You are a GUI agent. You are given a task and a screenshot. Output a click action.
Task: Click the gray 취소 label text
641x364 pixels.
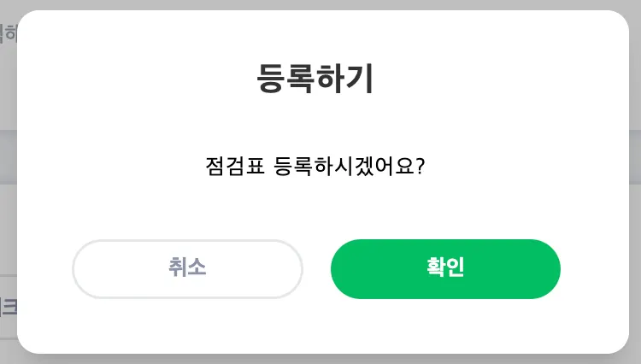point(187,268)
